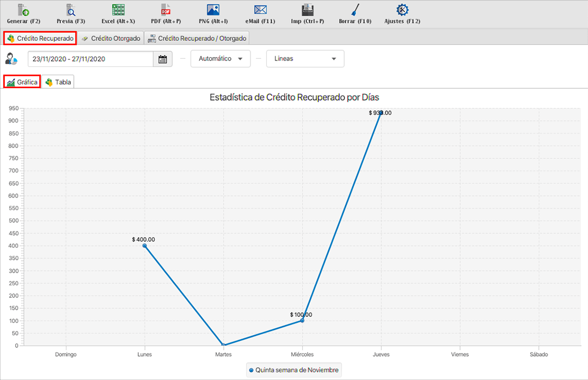This screenshot has height=380, width=588.
Task: Click the Generar (F2) toolbar icon
Action: (23, 10)
